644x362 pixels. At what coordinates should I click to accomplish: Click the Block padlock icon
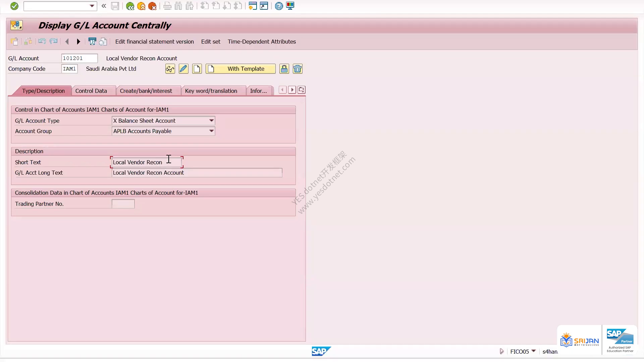click(284, 69)
